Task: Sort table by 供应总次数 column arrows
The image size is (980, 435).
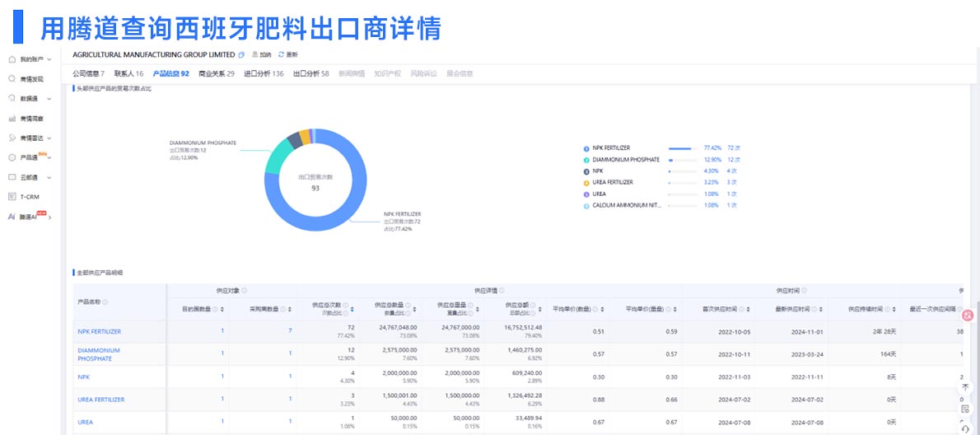Action: point(352,310)
